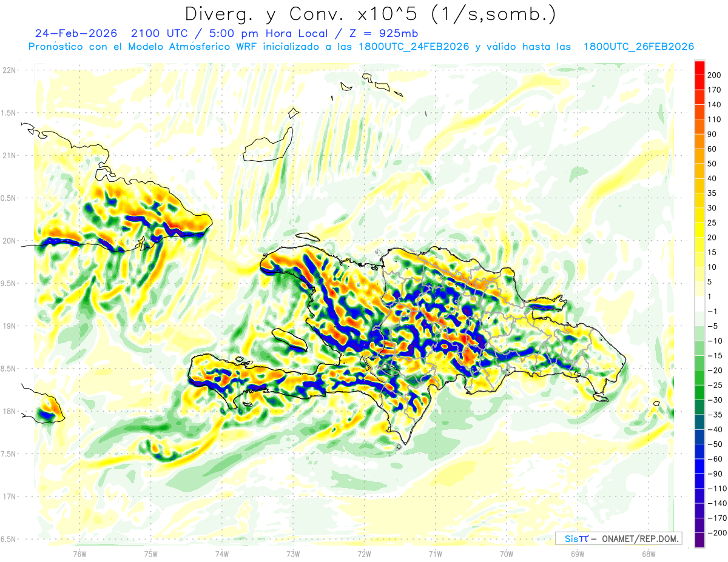Click the '73W' longitude label
The height and width of the screenshot is (562, 728).
click(292, 553)
